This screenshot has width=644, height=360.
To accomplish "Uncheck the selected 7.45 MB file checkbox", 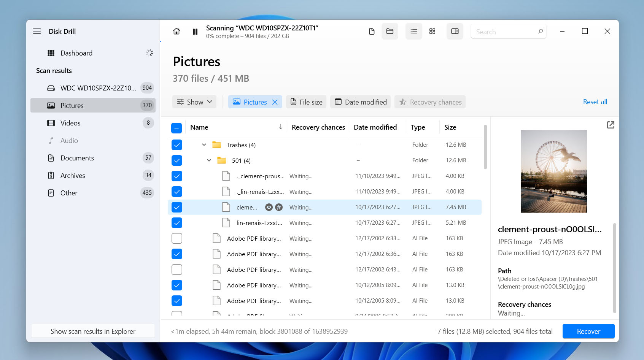I will tap(177, 207).
